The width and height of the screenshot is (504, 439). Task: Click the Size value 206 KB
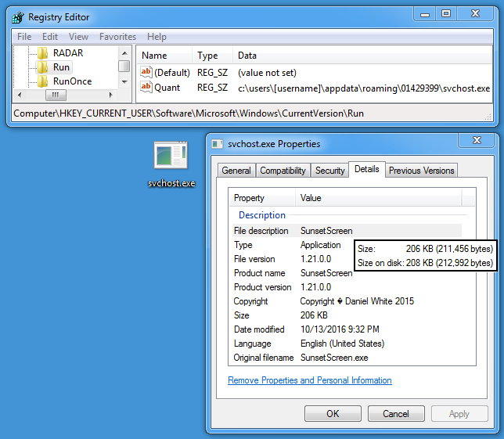click(x=314, y=315)
